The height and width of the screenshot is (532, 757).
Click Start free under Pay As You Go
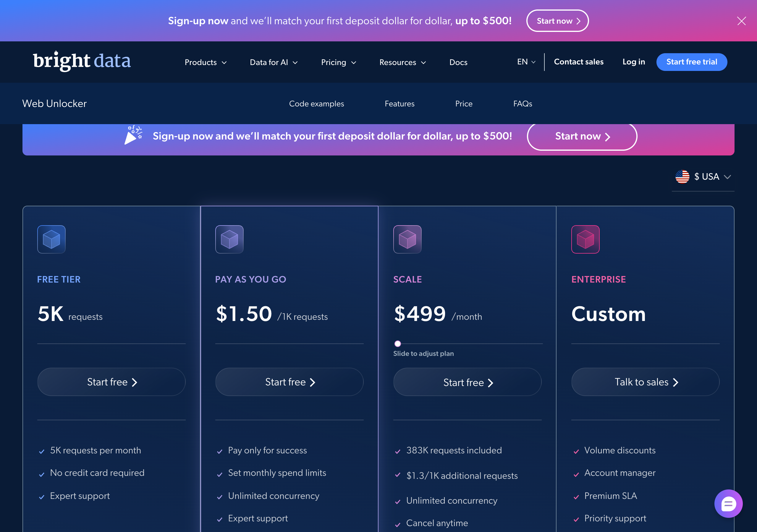click(289, 382)
